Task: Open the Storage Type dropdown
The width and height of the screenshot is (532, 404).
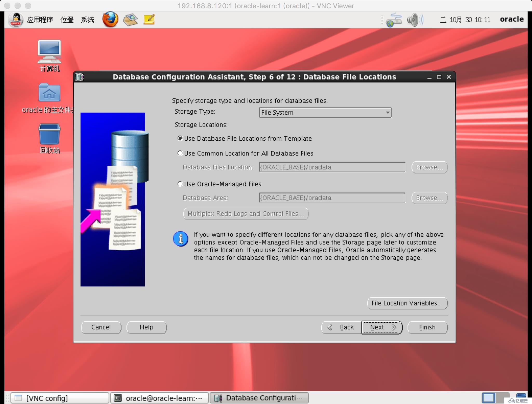Action: (325, 113)
